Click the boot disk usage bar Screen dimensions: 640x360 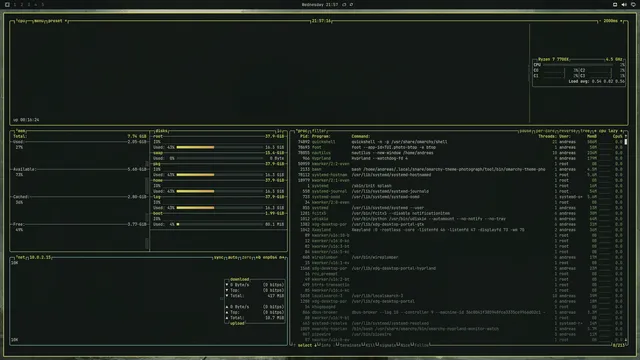click(x=220, y=224)
